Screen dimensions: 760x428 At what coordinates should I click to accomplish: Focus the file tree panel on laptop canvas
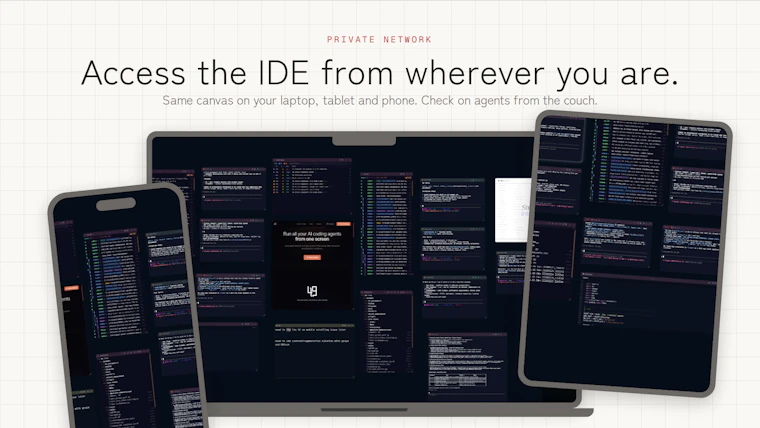coord(386,332)
